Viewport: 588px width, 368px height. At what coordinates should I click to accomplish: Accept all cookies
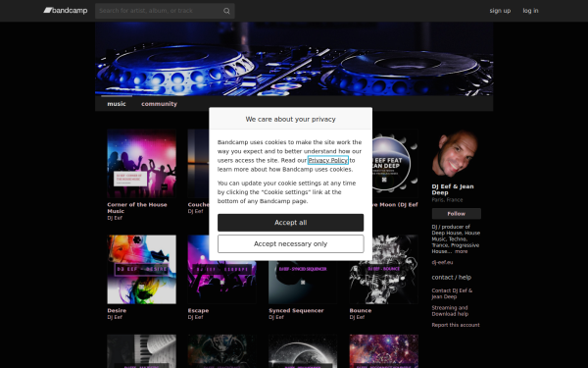[291, 223]
